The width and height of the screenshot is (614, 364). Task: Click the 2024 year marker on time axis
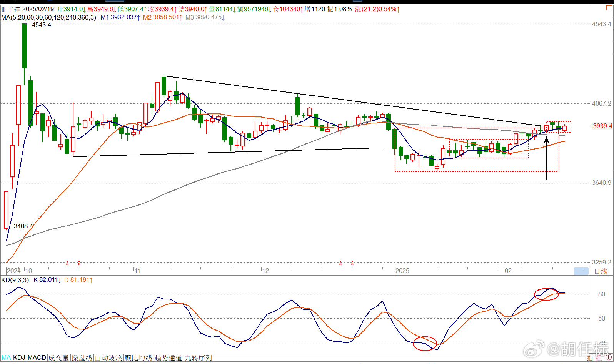tap(13, 271)
